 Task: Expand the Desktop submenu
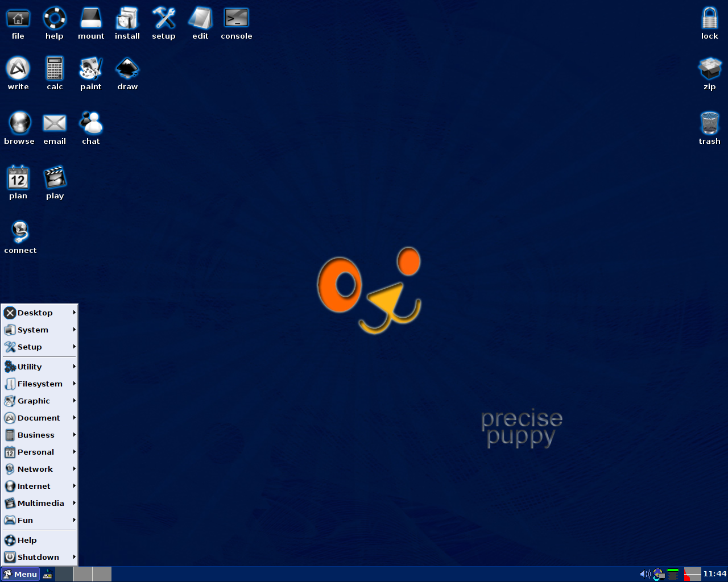pyautogui.click(x=39, y=313)
